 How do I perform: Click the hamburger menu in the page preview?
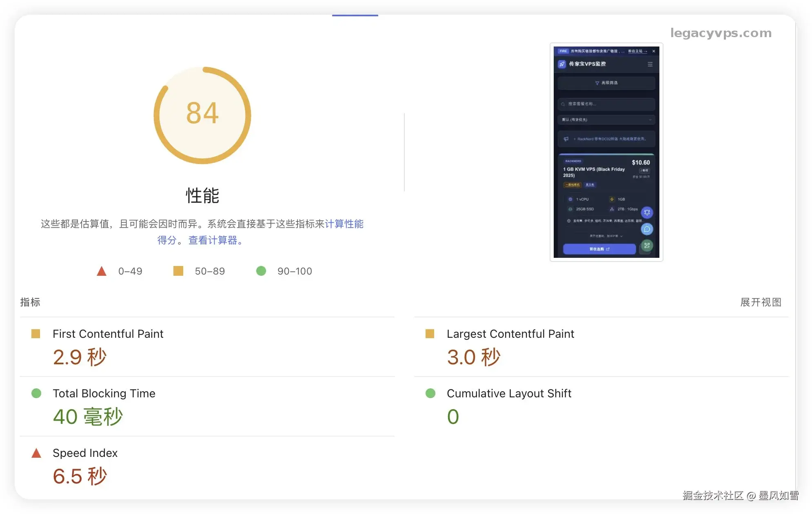pos(650,64)
